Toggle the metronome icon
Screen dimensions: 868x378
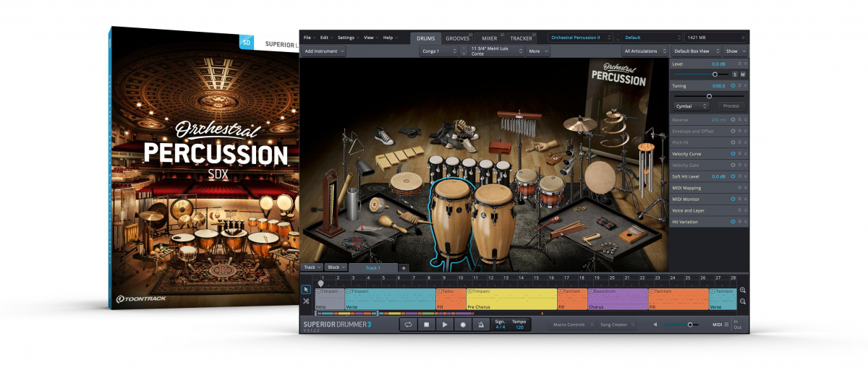tap(482, 325)
